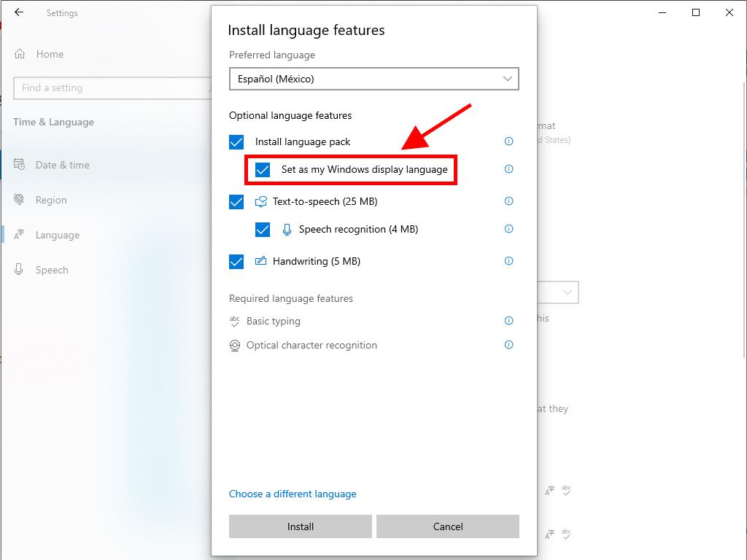The image size is (747, 560).
Task: Open Date & time settings page
Action: [62, 165]
